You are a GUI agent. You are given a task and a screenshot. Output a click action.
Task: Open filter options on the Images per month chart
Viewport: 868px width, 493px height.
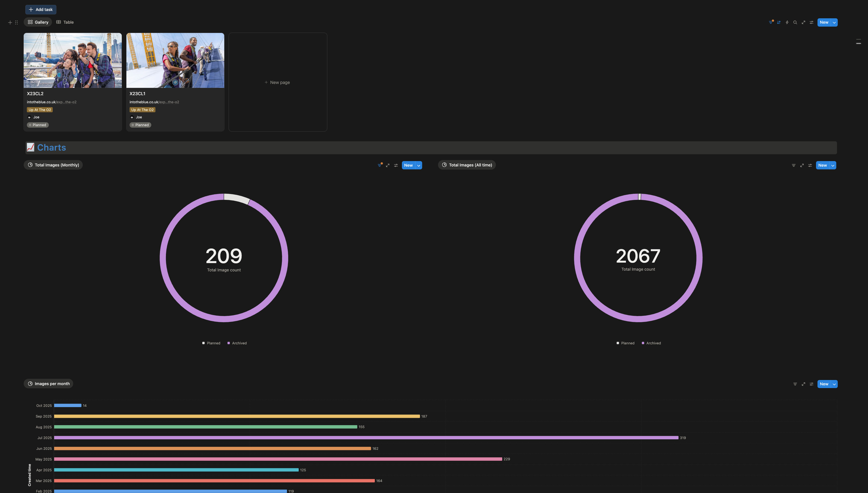tap(795, 384)
